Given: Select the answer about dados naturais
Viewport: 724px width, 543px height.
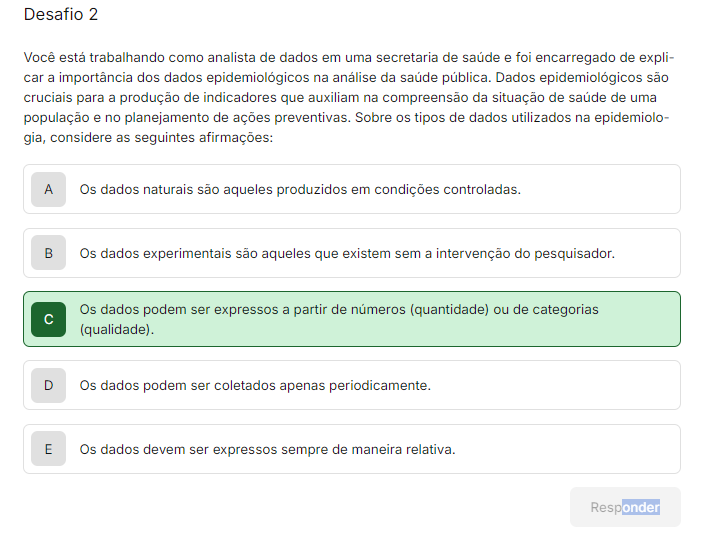Looking at the screenshot, I should pos(300,189).
